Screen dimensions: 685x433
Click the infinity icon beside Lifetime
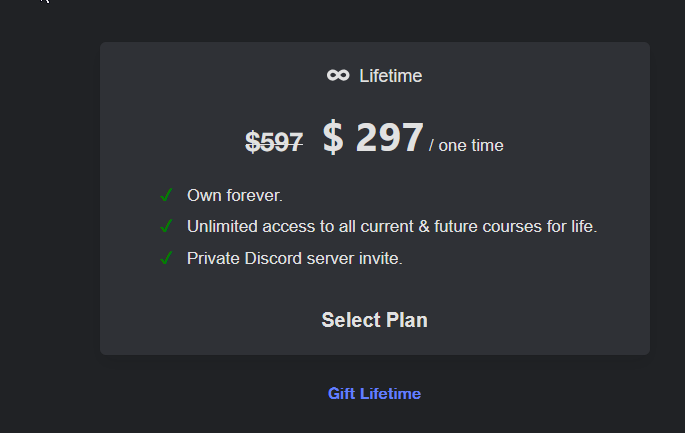tap(337, 76)
